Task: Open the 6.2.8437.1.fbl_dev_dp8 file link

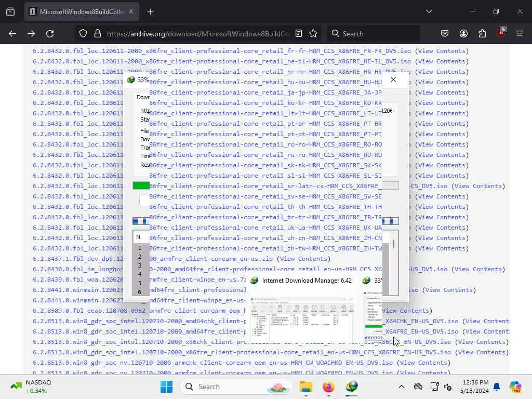Action: [153, 259]
